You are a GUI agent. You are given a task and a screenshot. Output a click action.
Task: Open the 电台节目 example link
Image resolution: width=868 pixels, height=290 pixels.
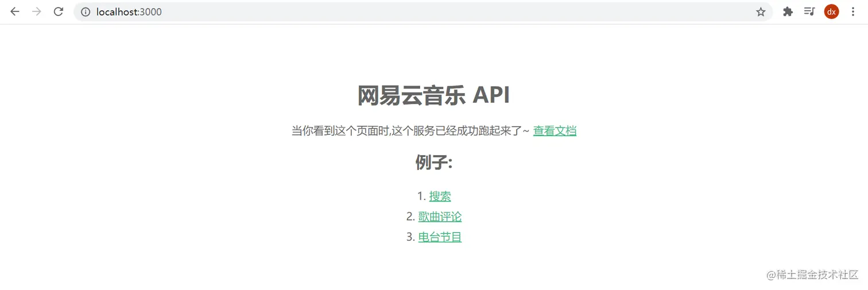point(440,237)
